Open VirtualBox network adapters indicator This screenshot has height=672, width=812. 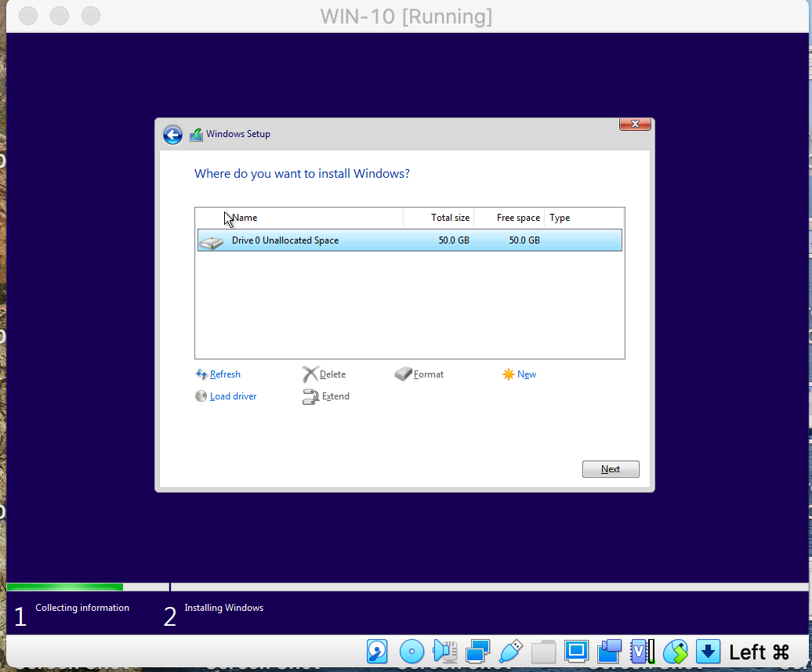[477, 652]
